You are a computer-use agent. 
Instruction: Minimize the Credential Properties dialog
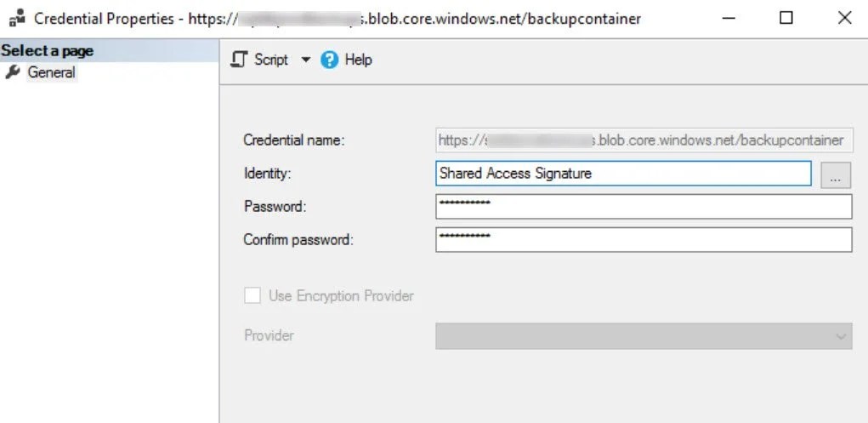coord(729,18)
